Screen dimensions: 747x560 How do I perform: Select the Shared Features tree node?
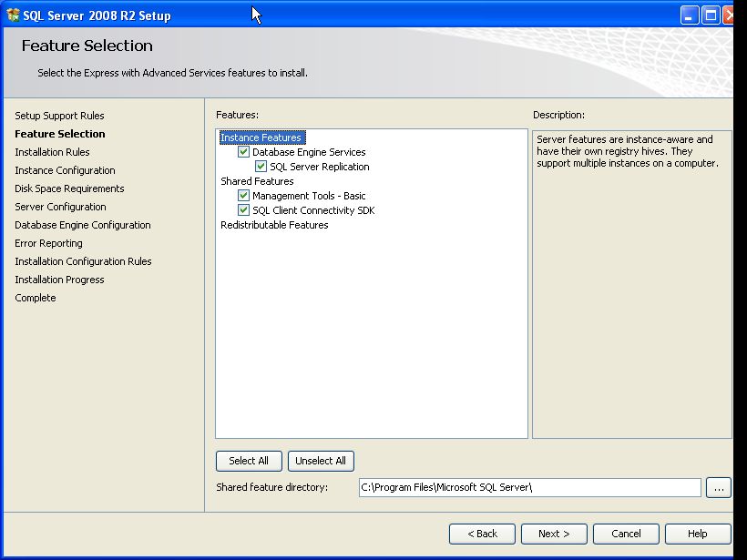(x=257, y=181)
